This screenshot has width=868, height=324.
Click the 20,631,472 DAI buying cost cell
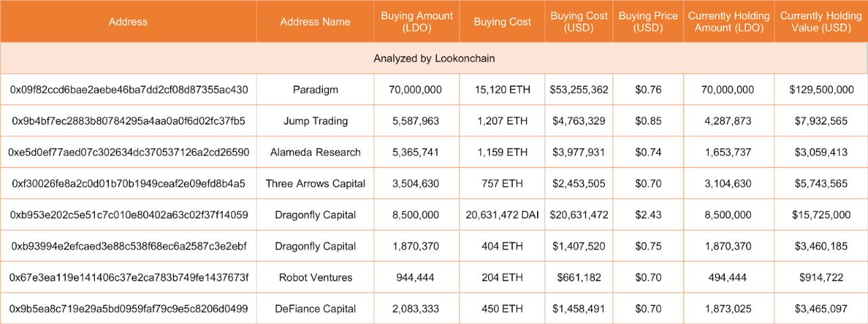click(502, 215)
